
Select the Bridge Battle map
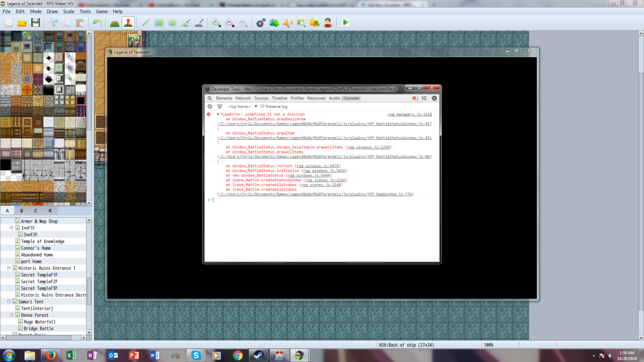38,329
